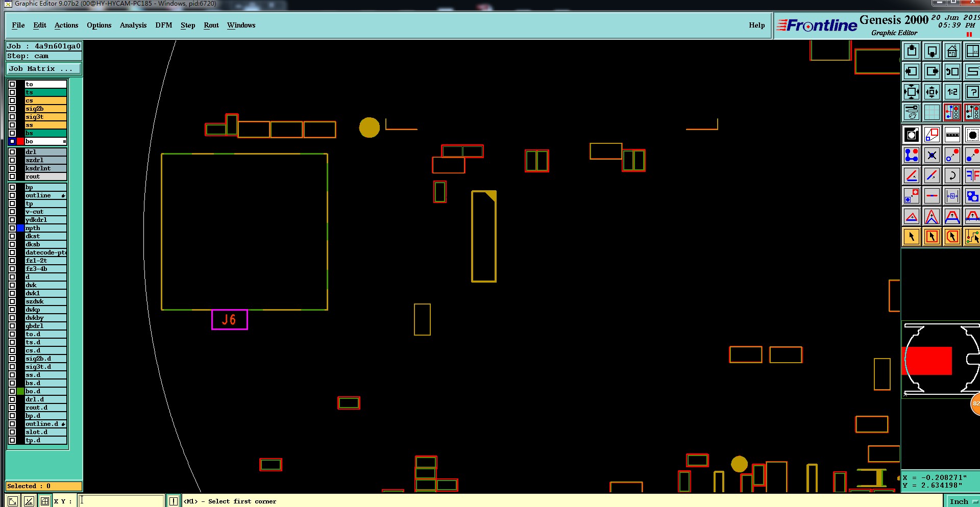Open the wrench and palette settings icon

tap(912, 112)
